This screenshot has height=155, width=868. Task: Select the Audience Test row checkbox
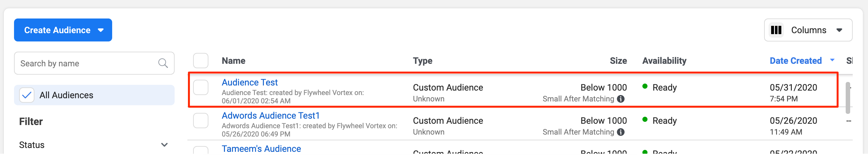pos(200,88)
